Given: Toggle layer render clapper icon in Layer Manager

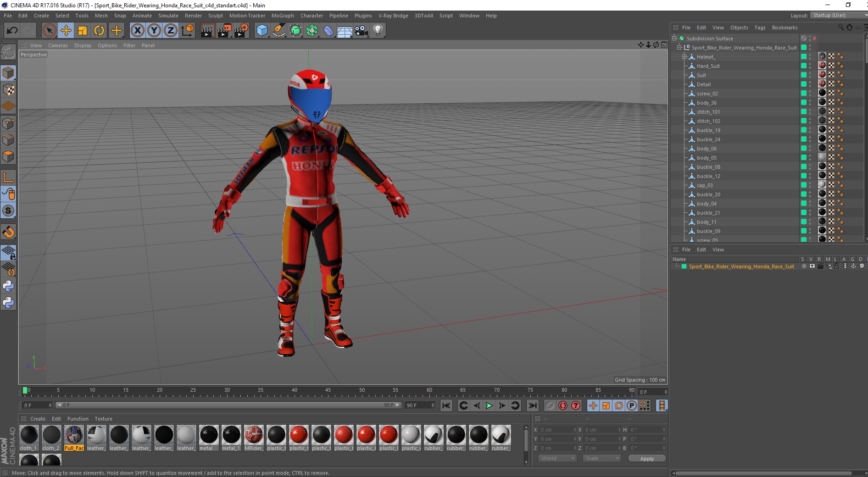Looking at the screenshot, I should pyautogui.click(x=820, y=266).
